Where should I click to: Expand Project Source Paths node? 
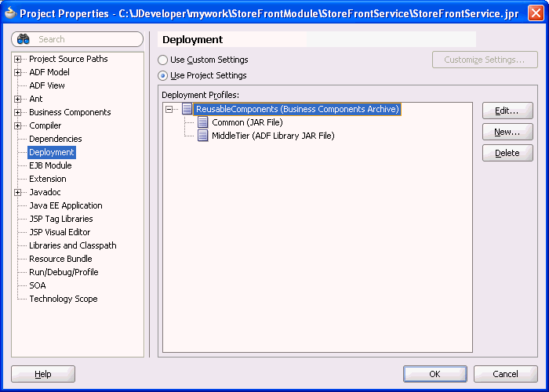point(17,59)
